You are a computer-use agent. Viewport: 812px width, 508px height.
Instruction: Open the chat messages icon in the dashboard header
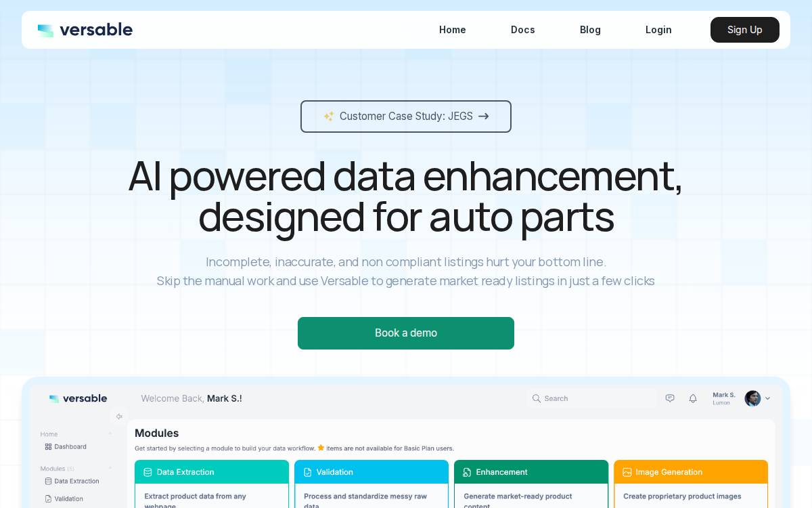(x=670, y=398)
